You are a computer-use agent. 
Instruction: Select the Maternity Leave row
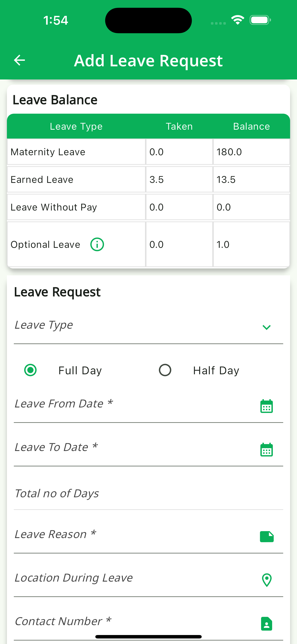pos(76,152)
